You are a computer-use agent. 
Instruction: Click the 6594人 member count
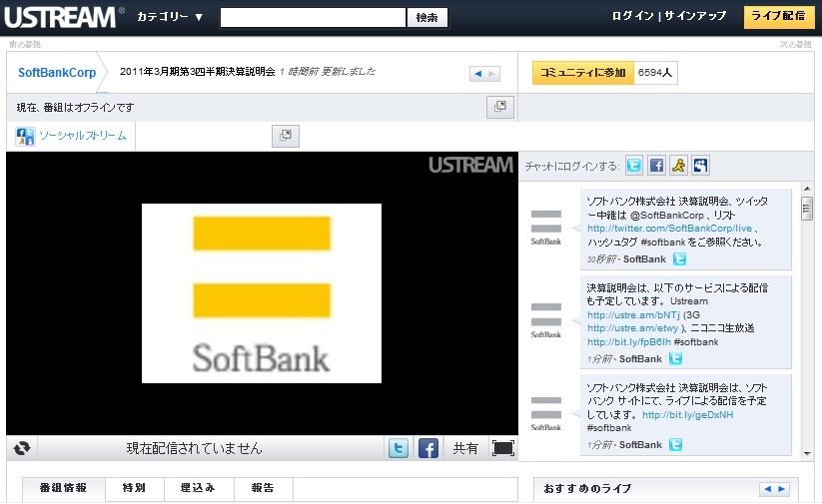point(655,73)
